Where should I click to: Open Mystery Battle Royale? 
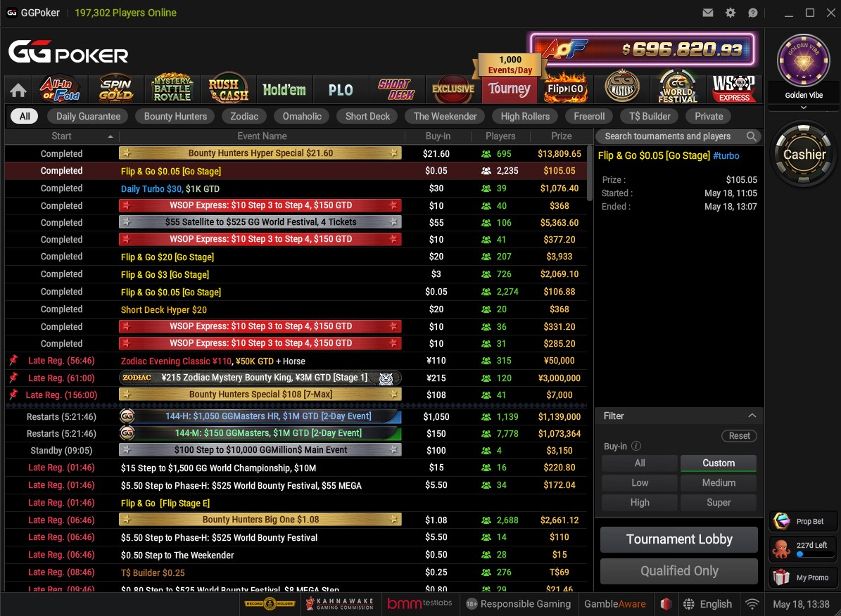pos(172,89)
